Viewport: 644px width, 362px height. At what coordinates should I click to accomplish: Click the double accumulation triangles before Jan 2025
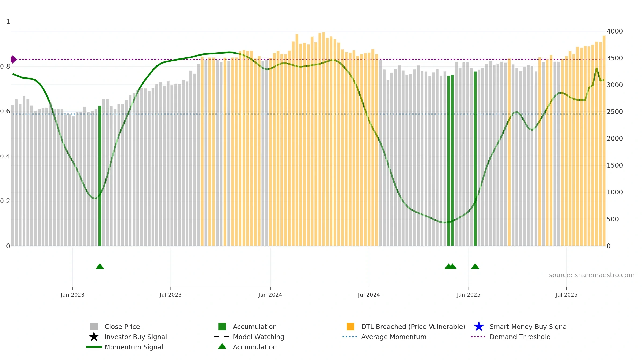(451, 266)
